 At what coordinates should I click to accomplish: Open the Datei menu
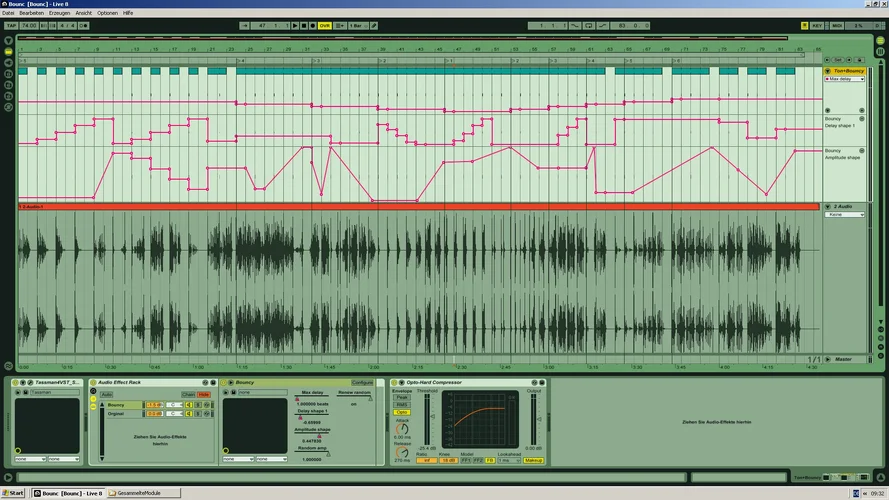[x=9, y=13]
